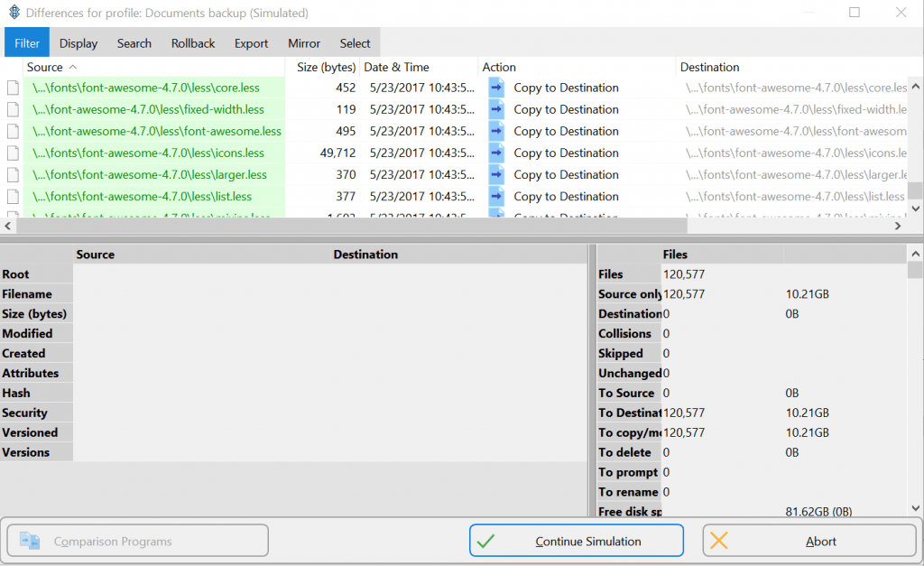This screenshot has width=924, height=566.
Task: Open the Search menu
Action: pos(134,43)
